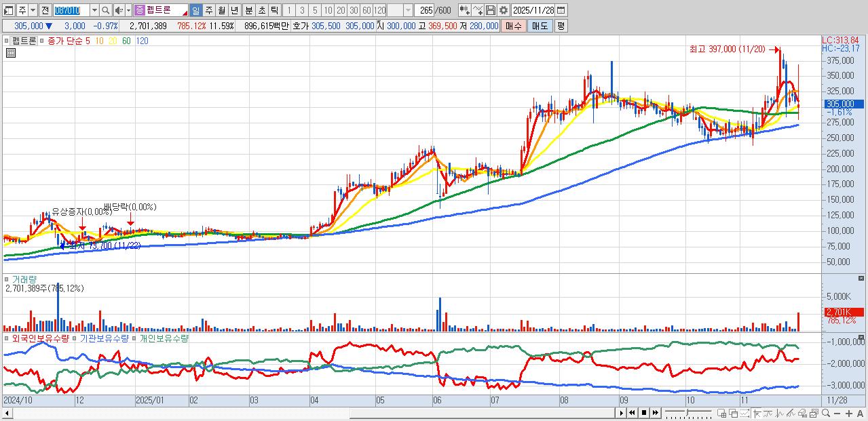Click the speaker sound icon

118,10
